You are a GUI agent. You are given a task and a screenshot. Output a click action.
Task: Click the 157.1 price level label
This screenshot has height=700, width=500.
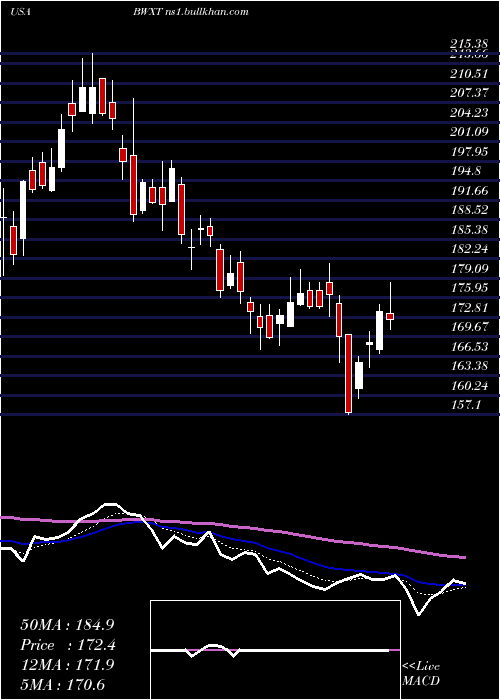coord(466,405)
